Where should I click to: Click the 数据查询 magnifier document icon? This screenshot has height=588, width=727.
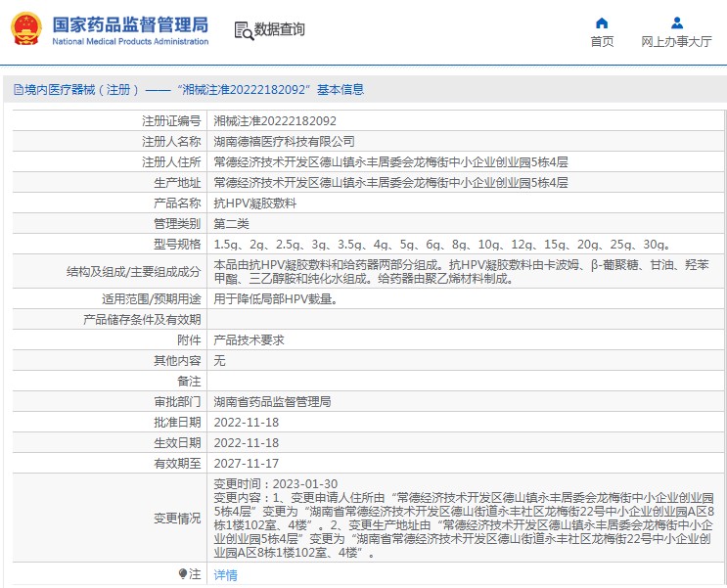pyautogui.click(x=243, y=30)
